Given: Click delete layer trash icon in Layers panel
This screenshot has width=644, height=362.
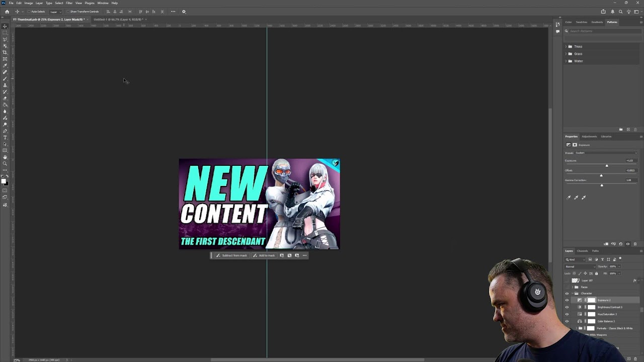Looking at the screenshot, I should click(x=635, y=358).
